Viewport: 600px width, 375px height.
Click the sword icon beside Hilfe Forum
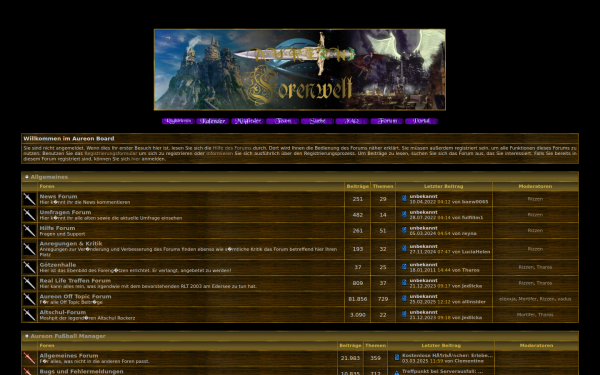pos(29,230)
